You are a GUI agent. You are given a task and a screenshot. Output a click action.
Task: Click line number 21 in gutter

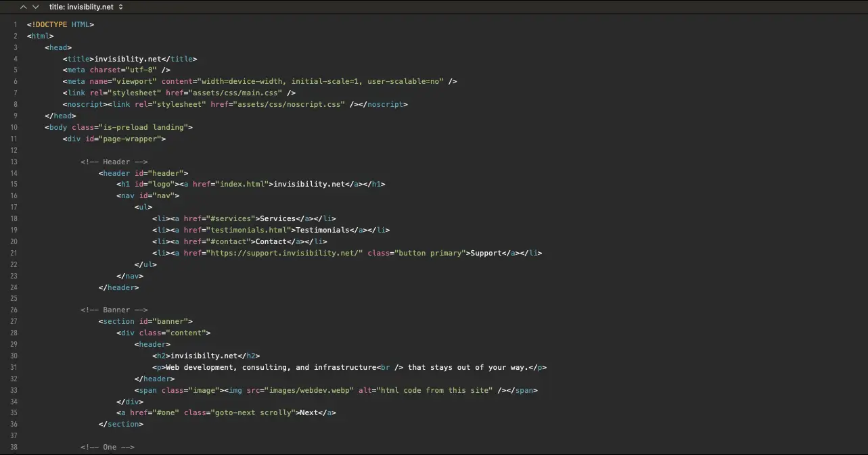point(14,253)
